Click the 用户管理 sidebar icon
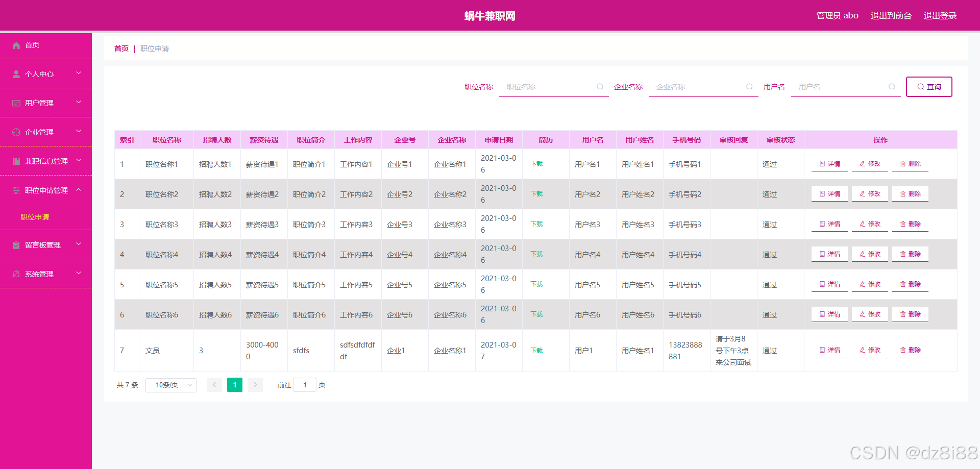The height and width of the screenshot is (469, 980). [x=16, y=103]
